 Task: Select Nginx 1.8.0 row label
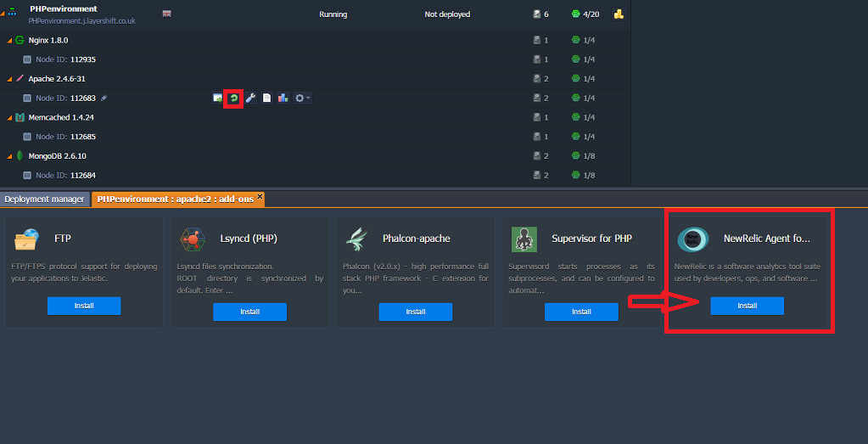(x=48, y=40)
